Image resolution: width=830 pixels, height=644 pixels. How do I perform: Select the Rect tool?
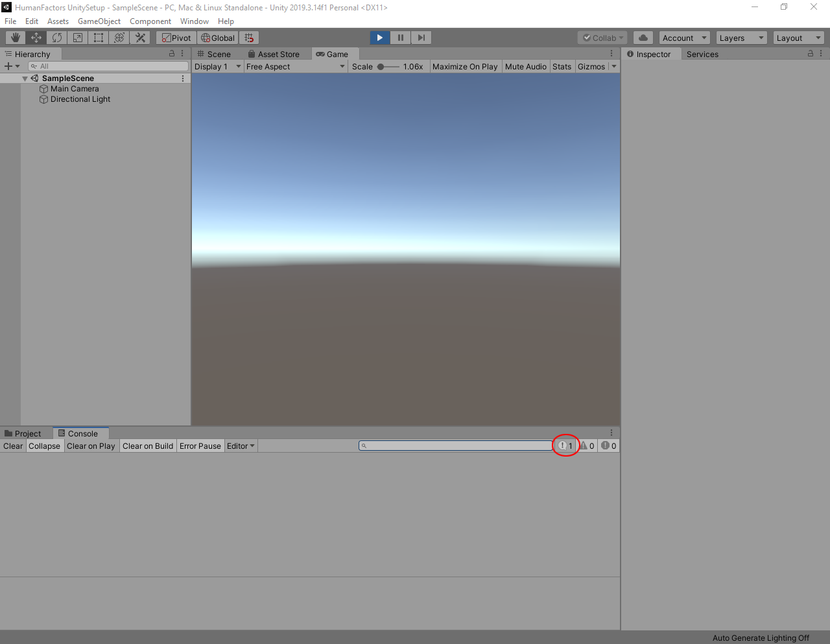click(99, 38)
